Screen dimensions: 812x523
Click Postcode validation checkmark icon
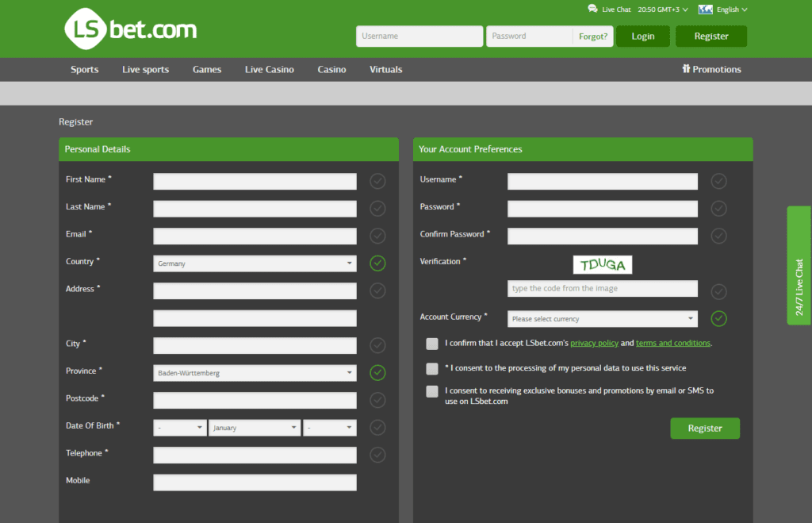point(377,400)
